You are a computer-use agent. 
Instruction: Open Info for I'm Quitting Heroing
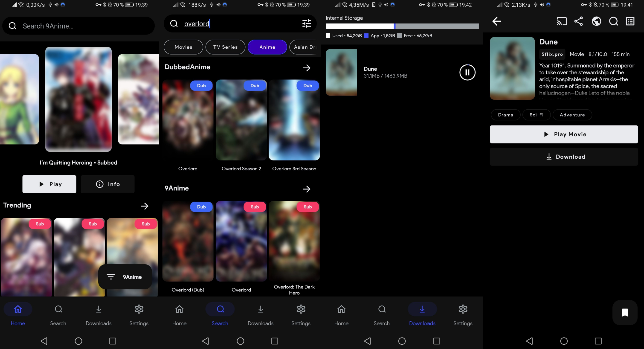[108, 184]
